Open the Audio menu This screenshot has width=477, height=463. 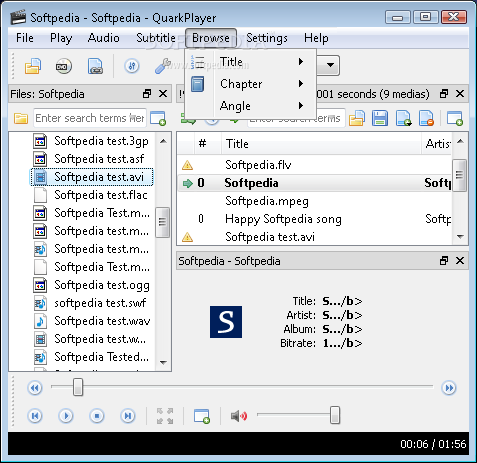coord(103,38)
